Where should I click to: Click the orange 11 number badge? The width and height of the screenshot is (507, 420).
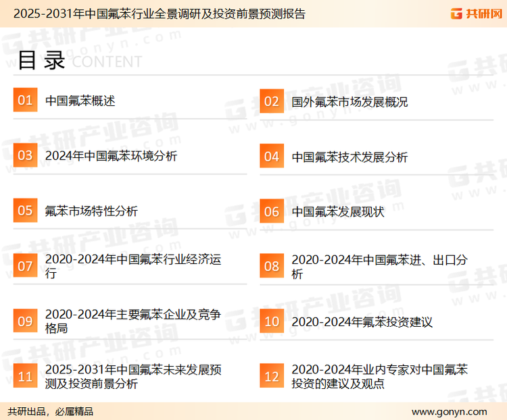(x=25, y=375)
